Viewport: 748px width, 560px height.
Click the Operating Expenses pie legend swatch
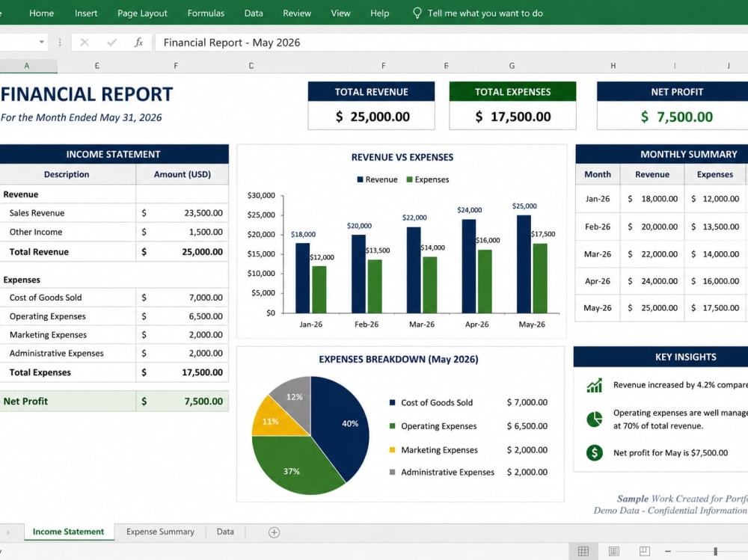(x=392, y=426)
